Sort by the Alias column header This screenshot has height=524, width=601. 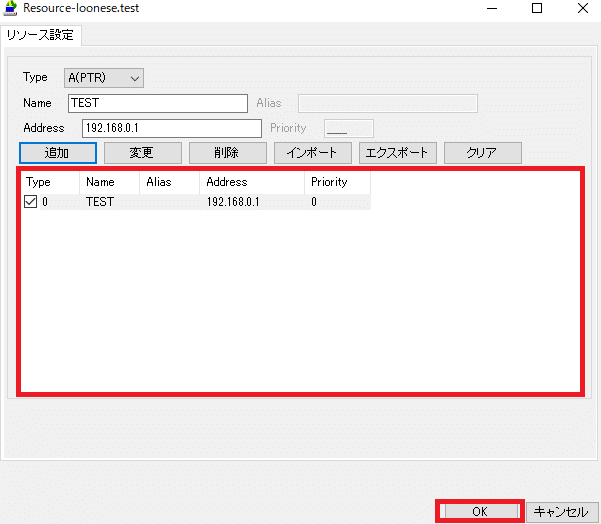point(169,182)
